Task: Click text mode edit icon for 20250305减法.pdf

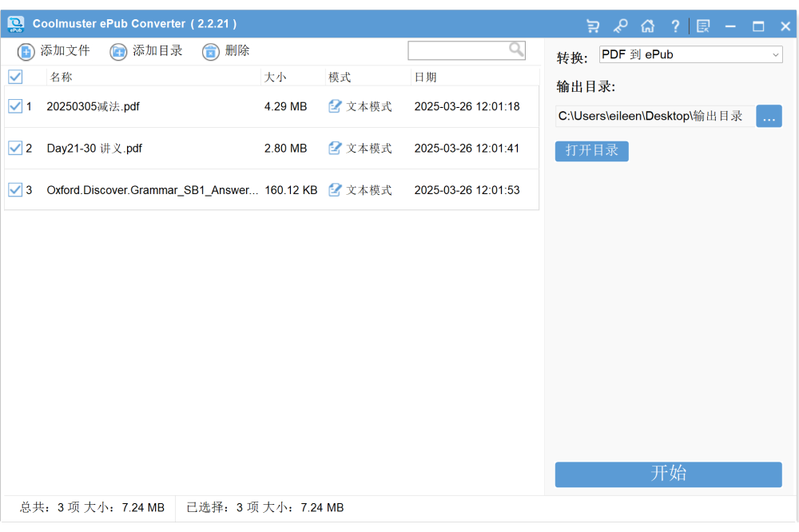Action: (336, 106)
